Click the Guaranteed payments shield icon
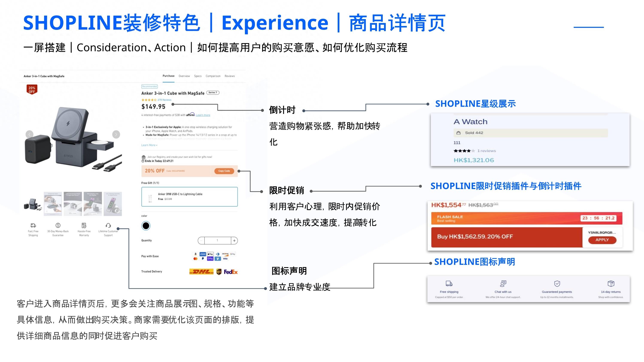 pos(557,283)
